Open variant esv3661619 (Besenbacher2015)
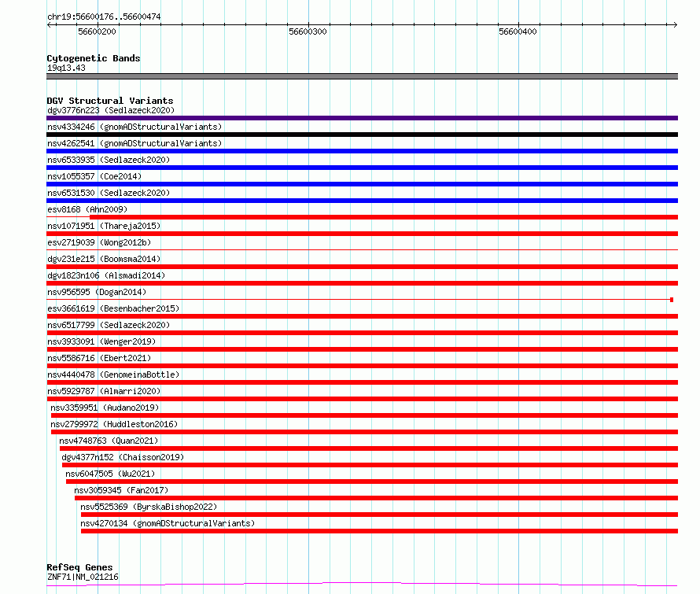Image resolution: width=700 pixels, height=594 pixels. [x=113, y=308]
